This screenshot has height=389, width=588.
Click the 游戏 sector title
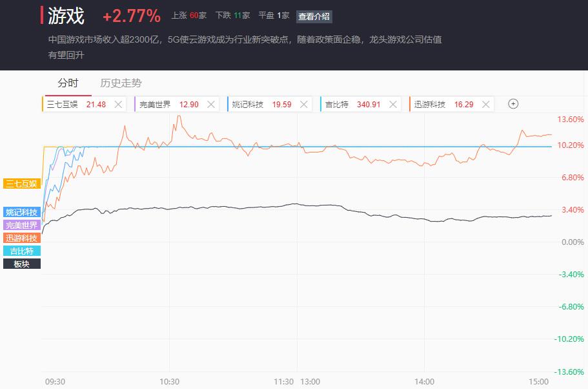[66, 16]
